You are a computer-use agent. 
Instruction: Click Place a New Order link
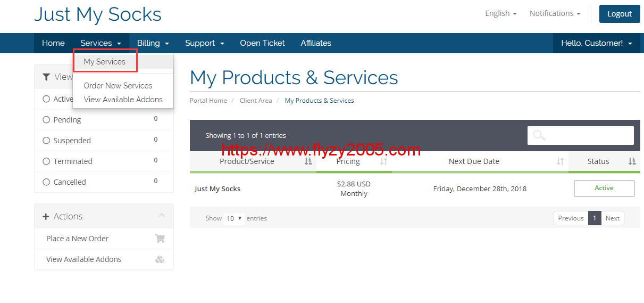tap(77, 239)
